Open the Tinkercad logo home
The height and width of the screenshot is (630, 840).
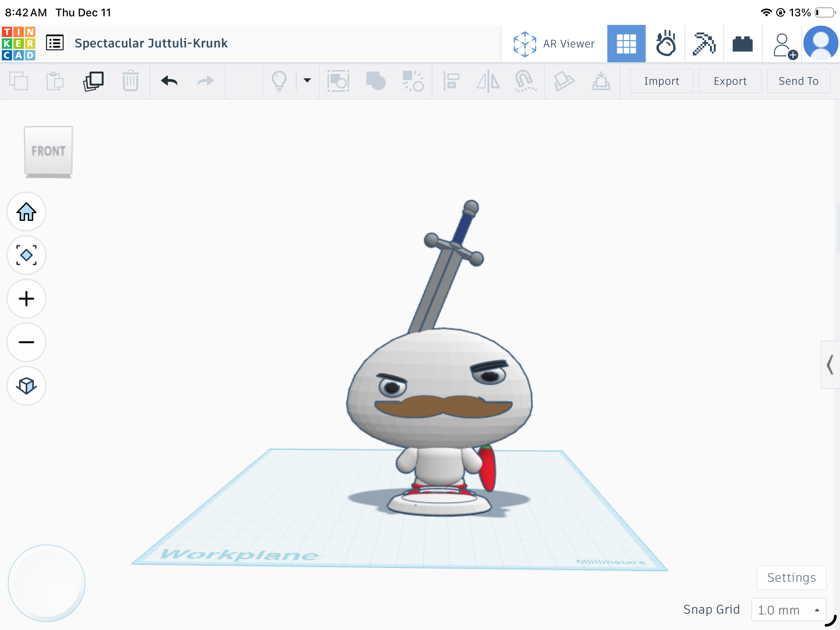coord(18,43)
